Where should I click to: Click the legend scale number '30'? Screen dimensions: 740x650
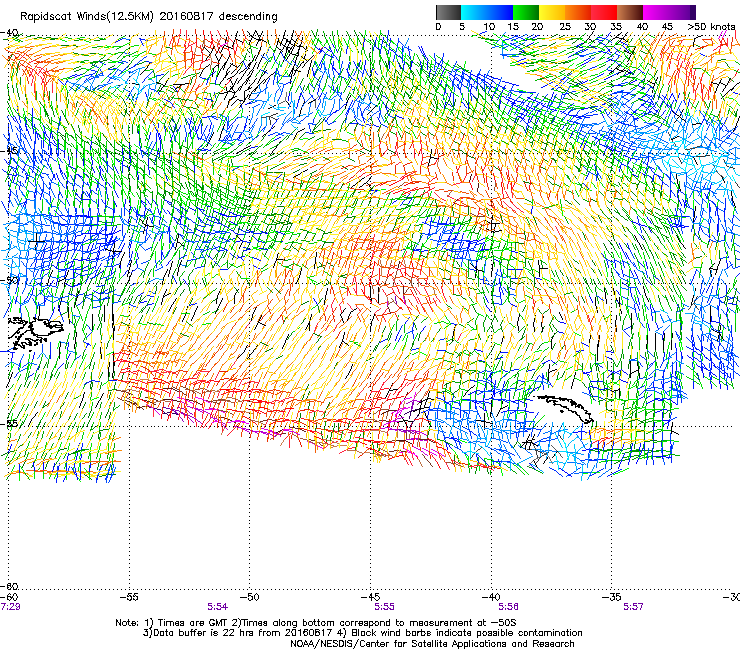click(x=590, y=27)
